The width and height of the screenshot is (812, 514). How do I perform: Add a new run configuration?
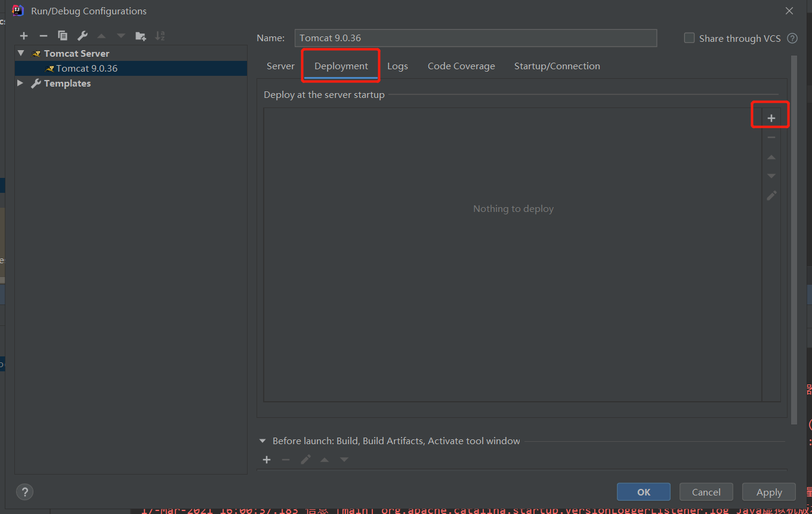24,35
